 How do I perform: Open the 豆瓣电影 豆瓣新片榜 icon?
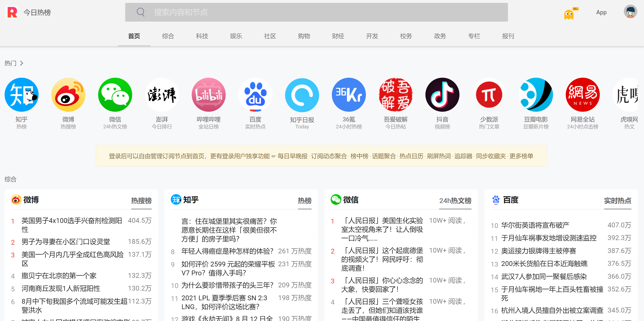[536, 95]
